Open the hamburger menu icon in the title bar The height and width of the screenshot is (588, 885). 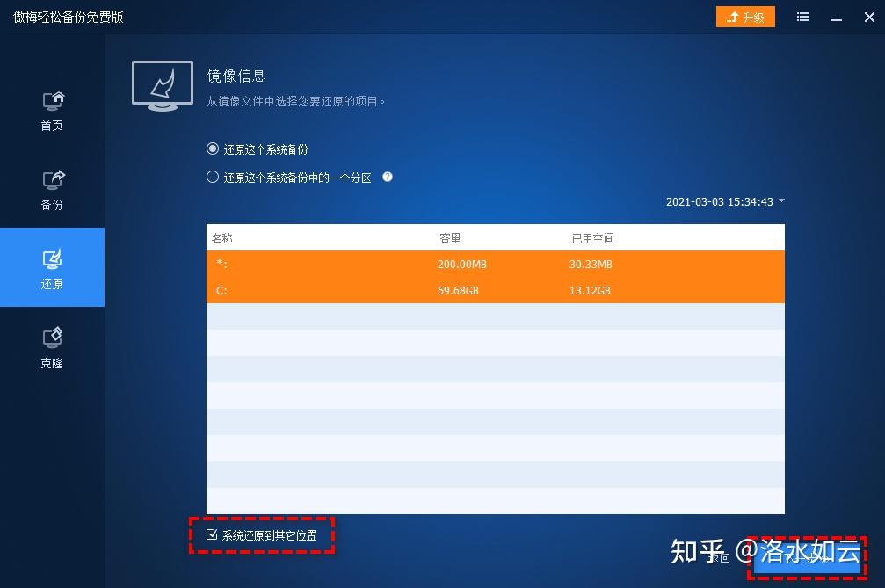coord(802,17)
